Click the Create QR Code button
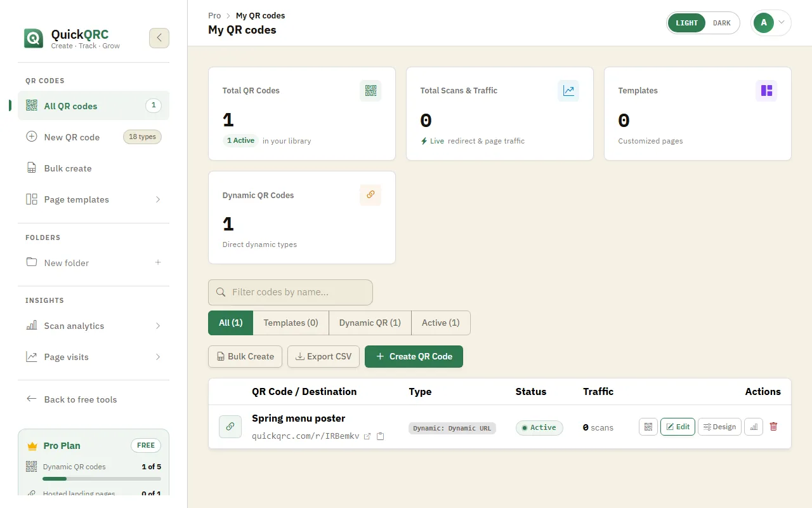 pyautogui.click(x=414, y=356)
